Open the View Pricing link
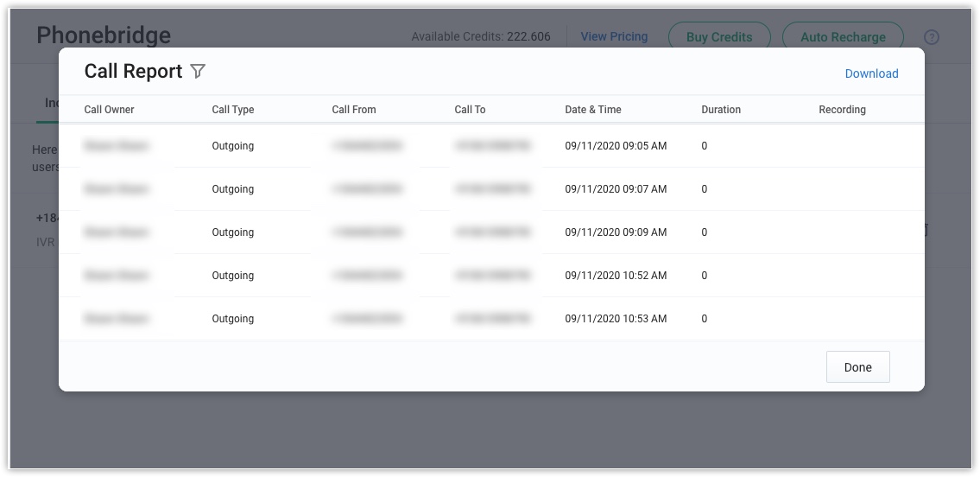The width and height of the screenshot is (980, 477). [x=613, y=36]
